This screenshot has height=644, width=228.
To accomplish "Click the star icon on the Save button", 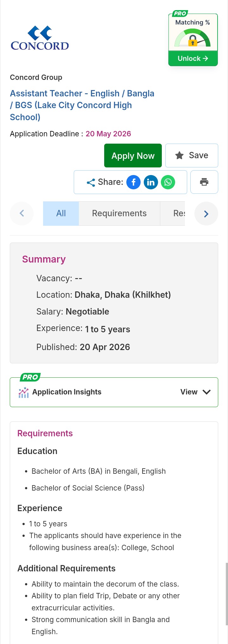I will click(x=180, y=155).
